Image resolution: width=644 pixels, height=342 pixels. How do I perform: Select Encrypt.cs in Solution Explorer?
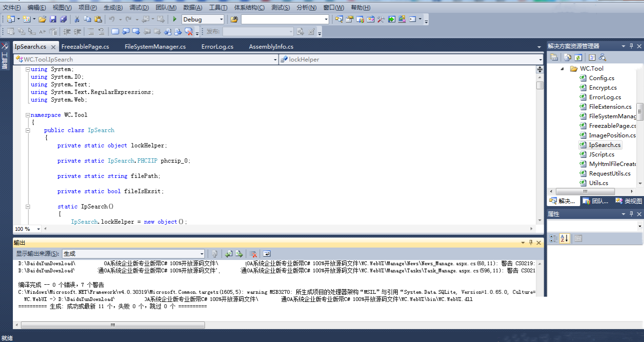point(602,88)
